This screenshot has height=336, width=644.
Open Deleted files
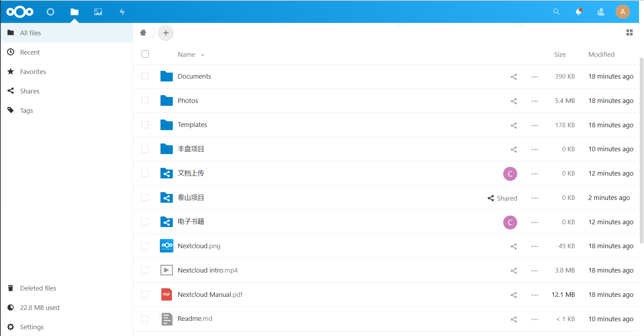coord(38,288)
